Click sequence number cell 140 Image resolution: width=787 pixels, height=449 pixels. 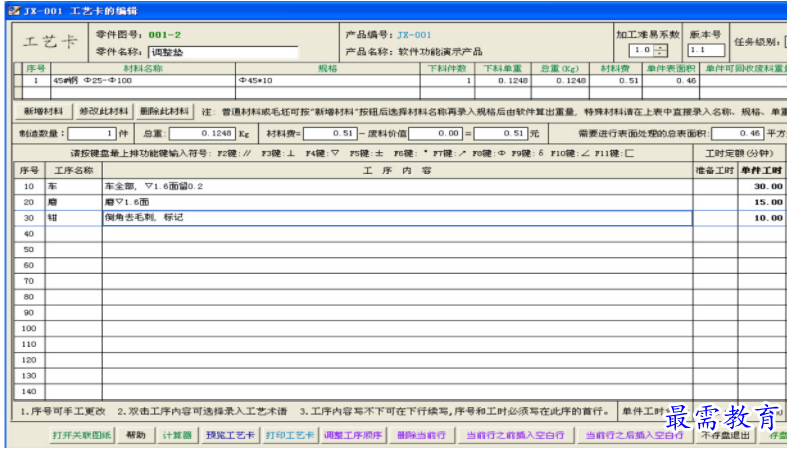pyautogui.click(x=29, y=391)
